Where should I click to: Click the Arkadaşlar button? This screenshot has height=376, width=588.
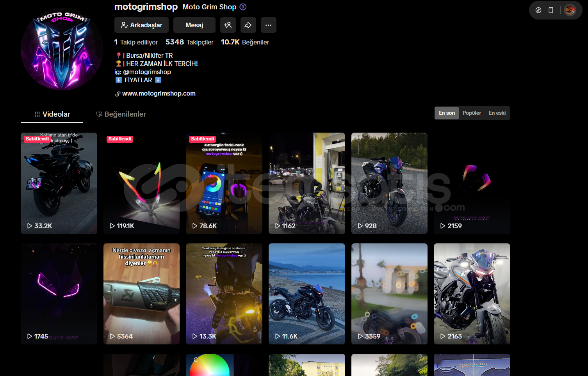click(141, 25)
